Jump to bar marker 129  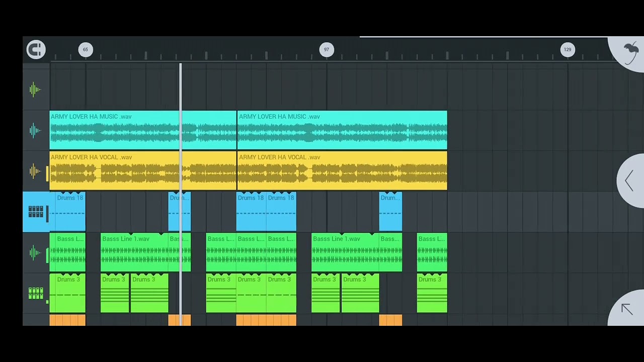tap(568, 49)
